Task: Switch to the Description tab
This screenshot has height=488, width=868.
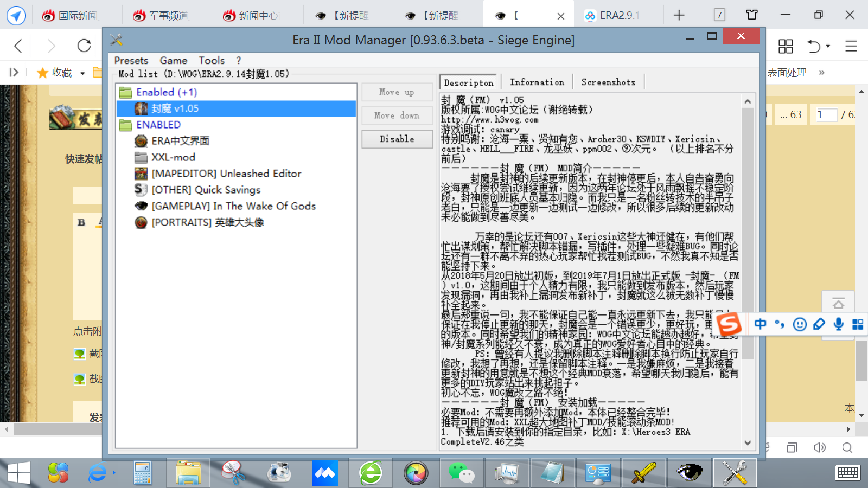Action: click(469, 82)
